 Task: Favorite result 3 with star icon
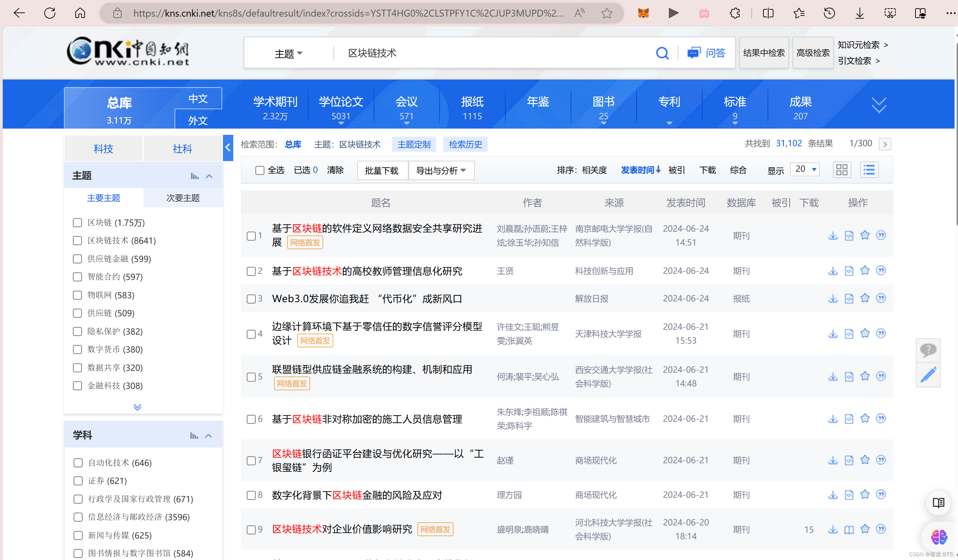pyautogui.click(x=865, y=298)
